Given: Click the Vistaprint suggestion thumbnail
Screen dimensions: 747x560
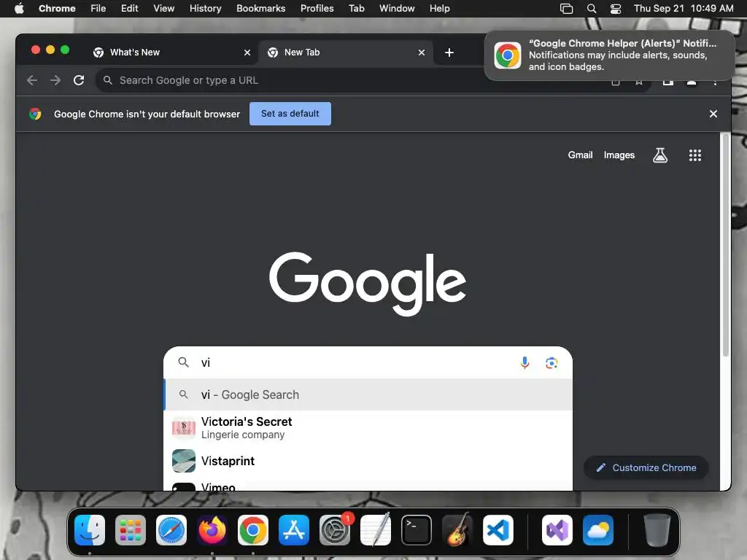Looking at the screenshot, I should [183, 461].
